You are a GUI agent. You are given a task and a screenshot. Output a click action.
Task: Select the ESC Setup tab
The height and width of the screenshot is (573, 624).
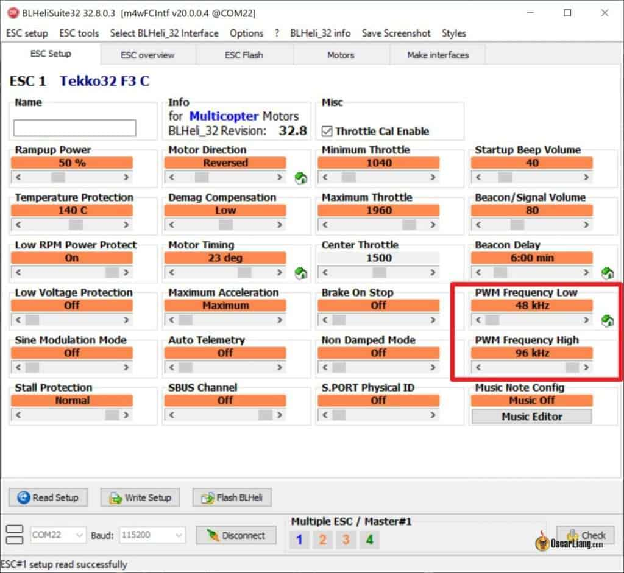[51, 54]
